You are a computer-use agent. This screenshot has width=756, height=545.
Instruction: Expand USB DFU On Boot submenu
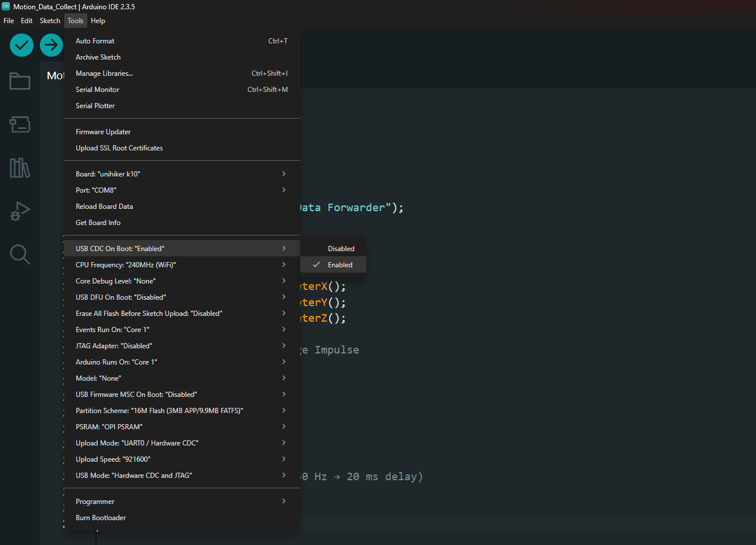(182, 297)
